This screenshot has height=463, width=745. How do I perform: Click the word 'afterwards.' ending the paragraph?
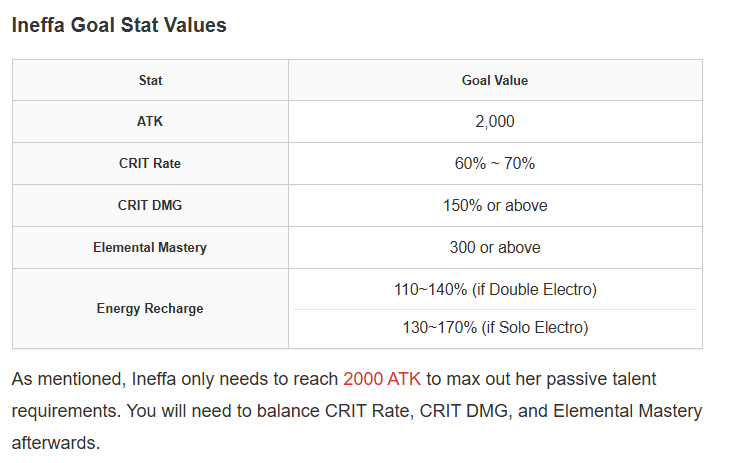[56, 442]
